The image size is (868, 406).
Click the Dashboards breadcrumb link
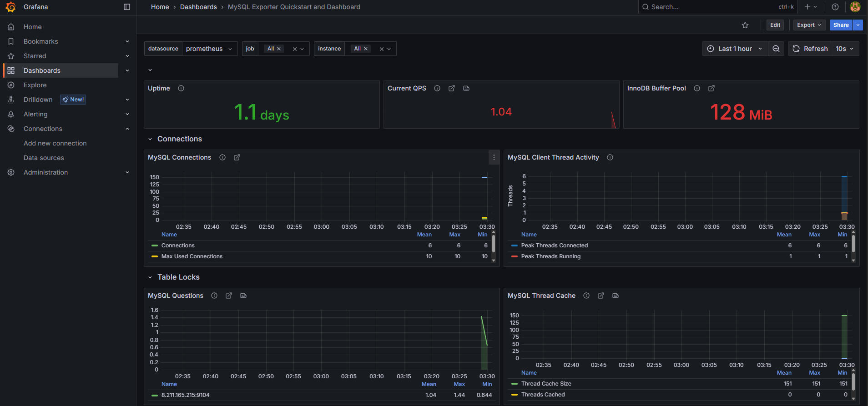198,7
